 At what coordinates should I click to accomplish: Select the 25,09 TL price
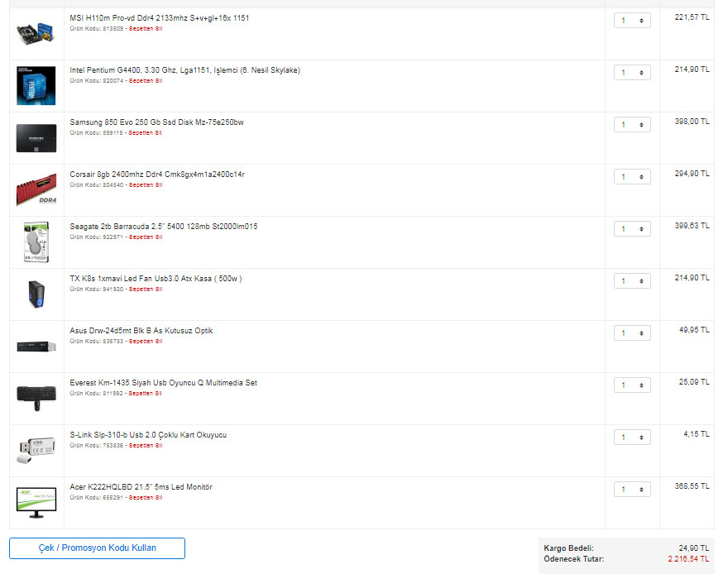(x=694, y=382)
